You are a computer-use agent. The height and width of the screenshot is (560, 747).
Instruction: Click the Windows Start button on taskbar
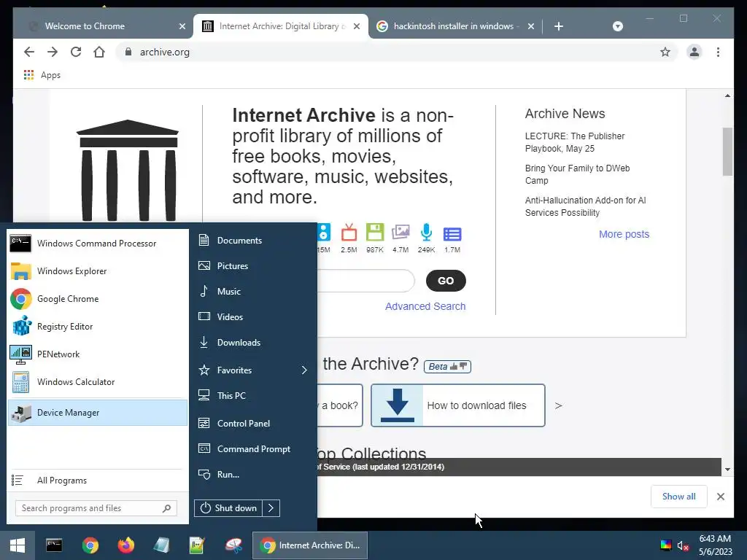(x=18, y=545)
